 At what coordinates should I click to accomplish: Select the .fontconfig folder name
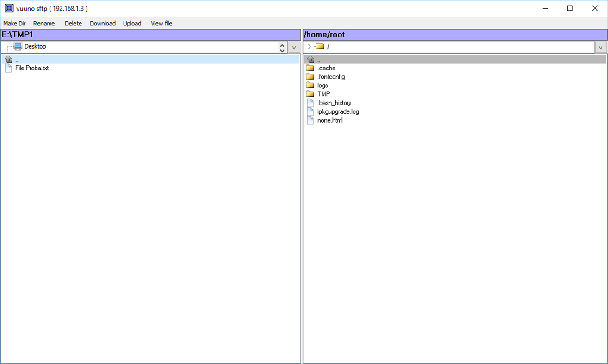click(331, 77)
